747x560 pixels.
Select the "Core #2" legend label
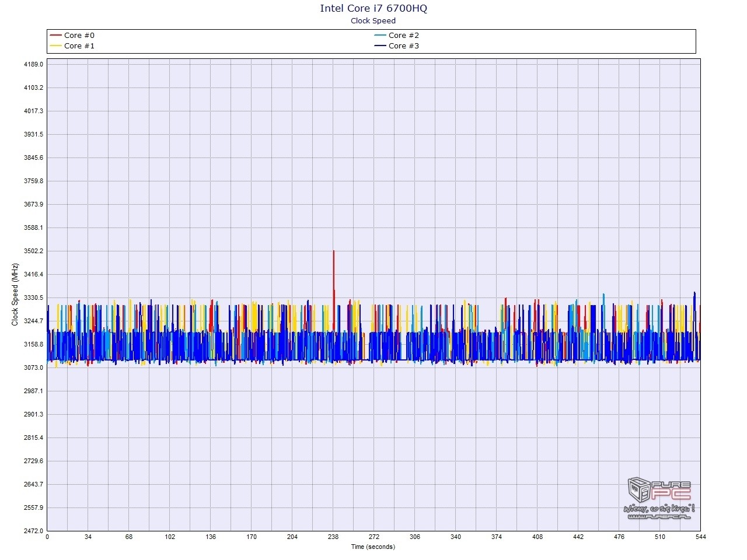[404, 36]
